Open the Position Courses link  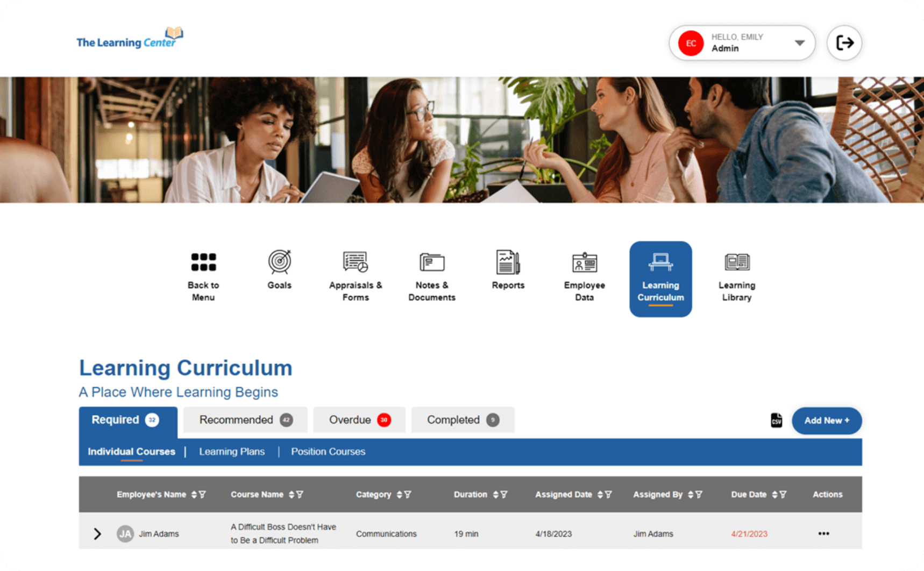pyautogui.click(x=328, y=452)
